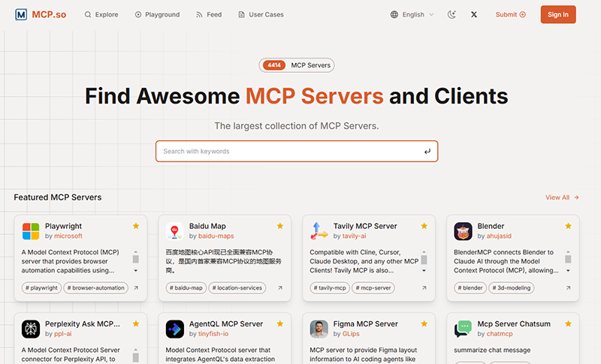
Task: Open the microsoft author link
Action: pyautogui.click(x=68, y=236)
